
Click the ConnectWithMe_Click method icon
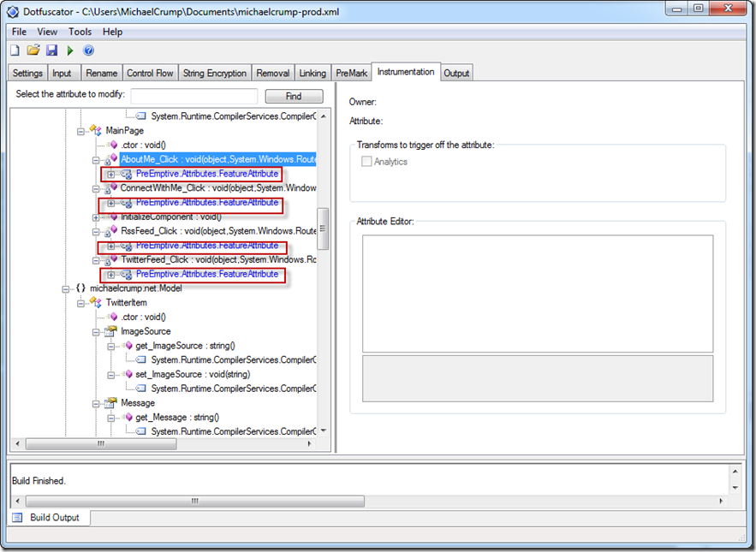tap(111, 187)
